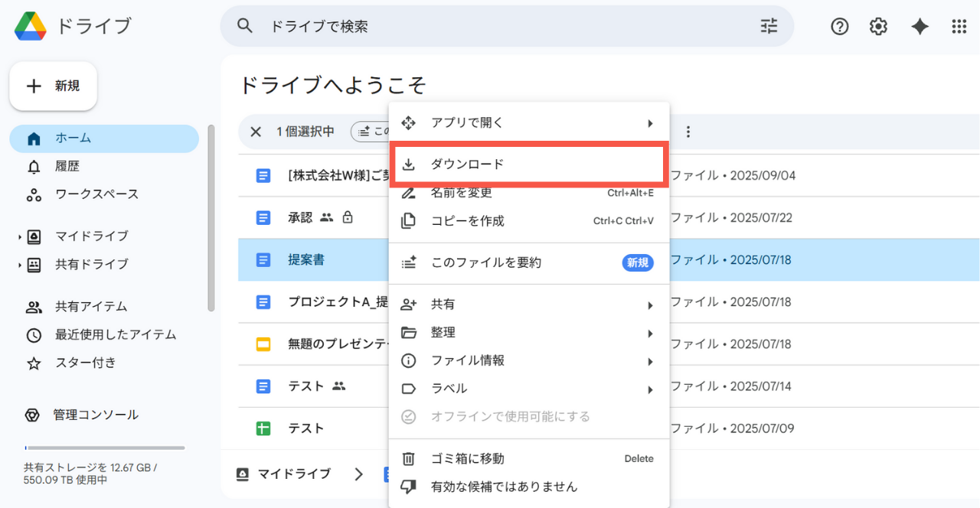Viewport: 980px width, 508px height.
Task: Open the advanced search filter icon
Action: click(769, 26)
